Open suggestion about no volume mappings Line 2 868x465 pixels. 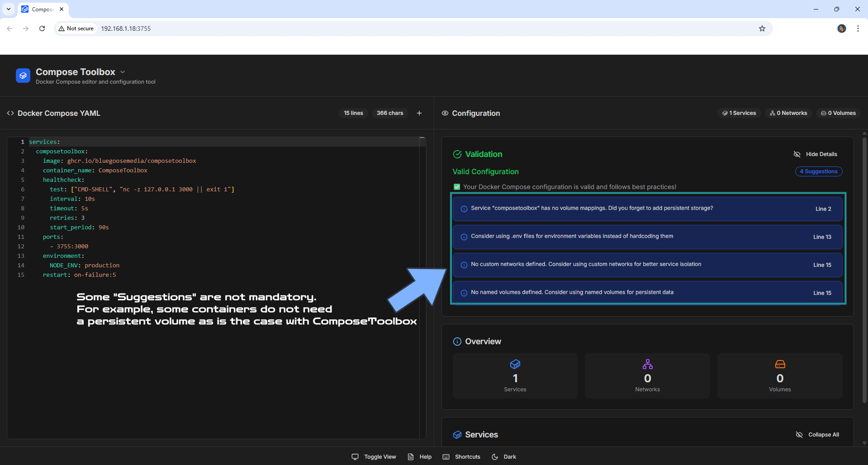point(647,209)
